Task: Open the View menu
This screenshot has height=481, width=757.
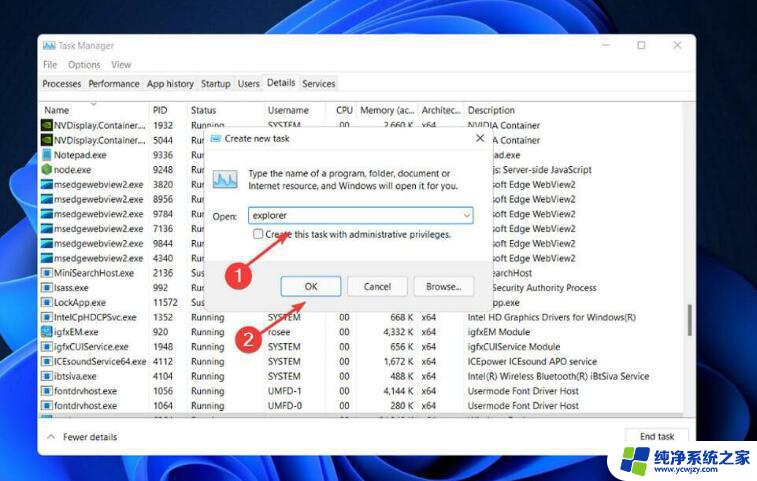Action: [121, 65]
